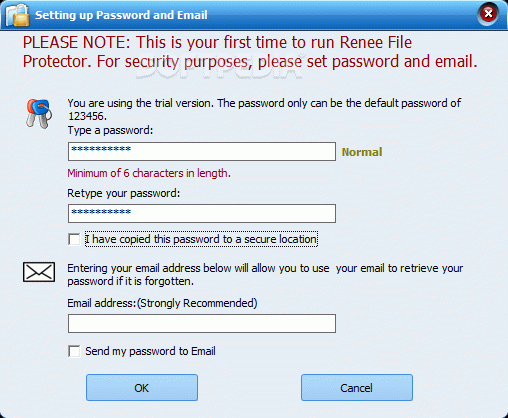Screen dimensions: 508x418
Task: Close the dialog with the red X
Action: (x=488, y=14)
